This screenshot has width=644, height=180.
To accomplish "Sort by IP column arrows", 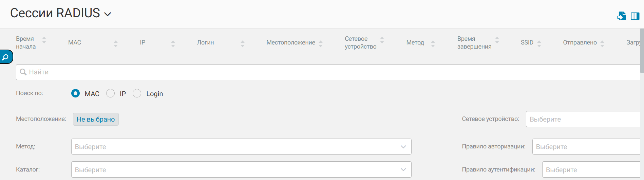I will (x=173, y=43).
